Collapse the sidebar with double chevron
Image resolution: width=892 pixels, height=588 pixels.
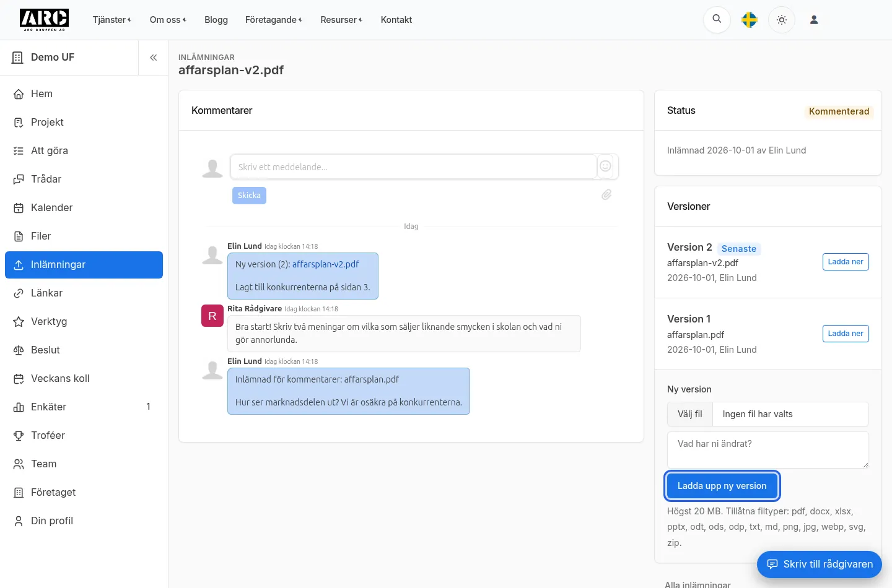click(153, 58)
